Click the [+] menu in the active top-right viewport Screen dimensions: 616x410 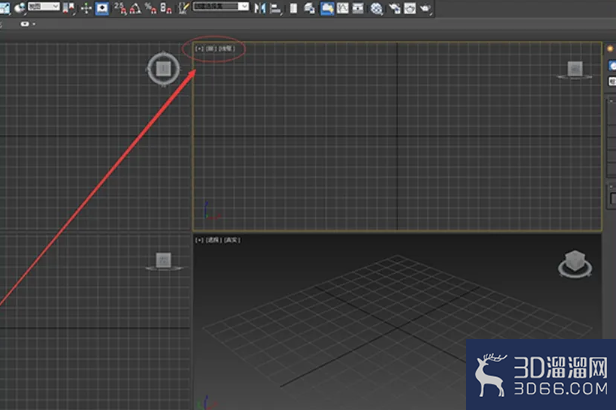200,49
